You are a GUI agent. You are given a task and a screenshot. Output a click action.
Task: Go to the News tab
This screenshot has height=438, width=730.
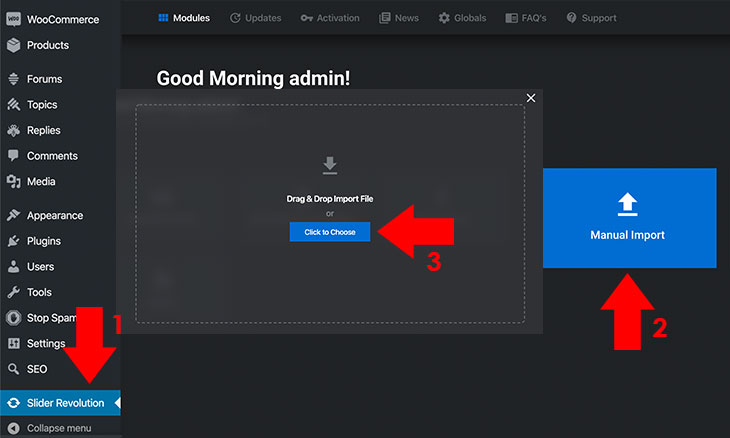pyautogui.click(x=399, y=18)
